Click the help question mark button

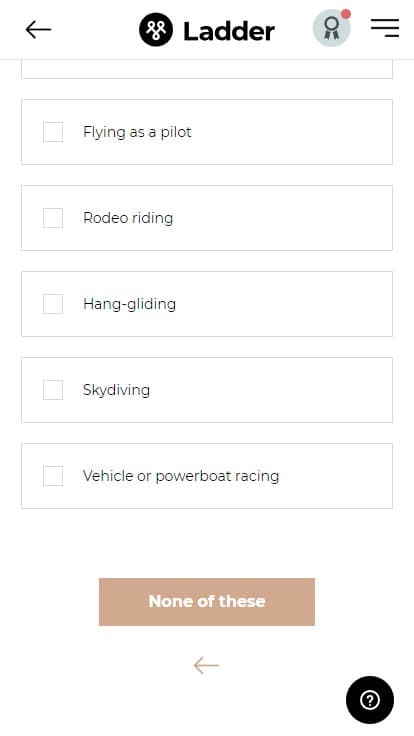click(x=370, y=700)
